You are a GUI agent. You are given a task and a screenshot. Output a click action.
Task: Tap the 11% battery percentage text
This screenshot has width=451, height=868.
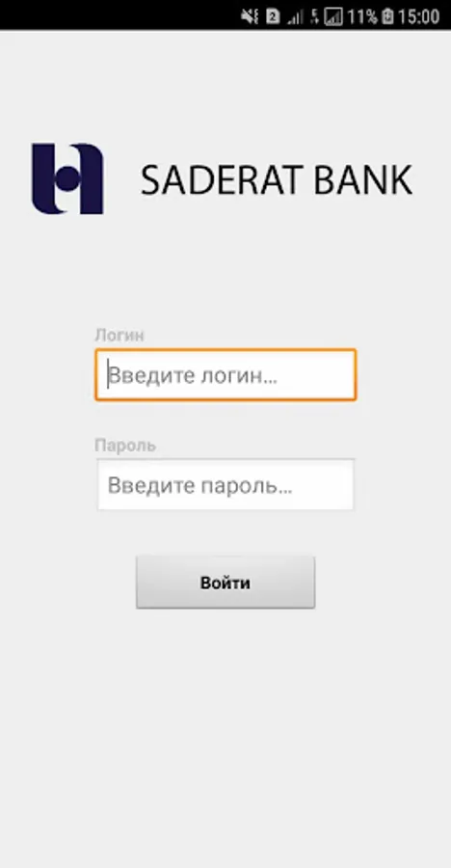[362, 17]
